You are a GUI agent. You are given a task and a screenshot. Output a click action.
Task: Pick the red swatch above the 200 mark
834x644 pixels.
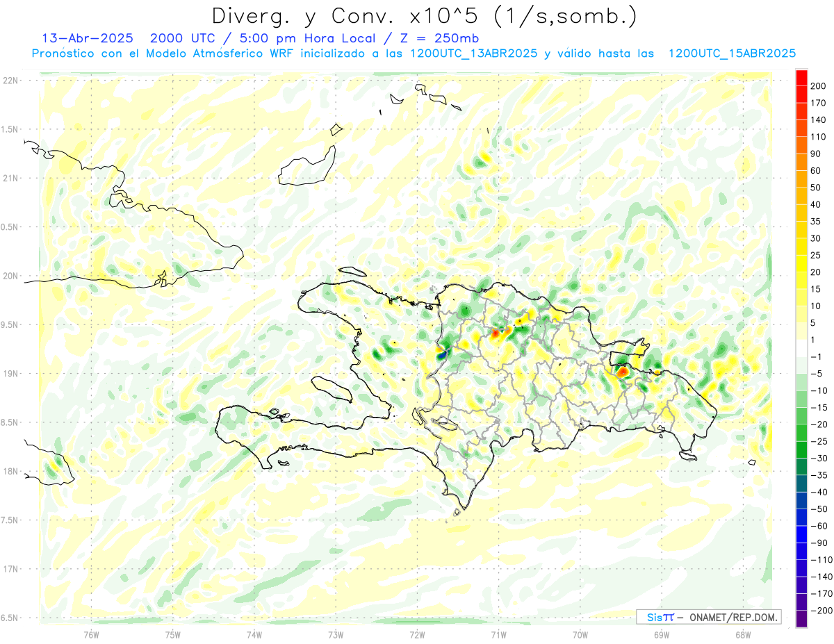point(801,78)
